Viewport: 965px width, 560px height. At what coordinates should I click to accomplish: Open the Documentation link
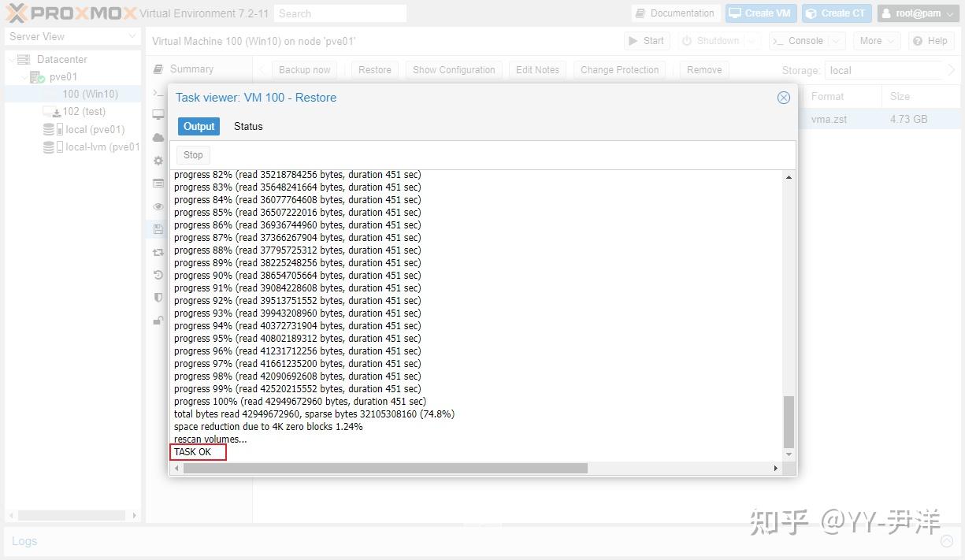[x=675, y=13]
